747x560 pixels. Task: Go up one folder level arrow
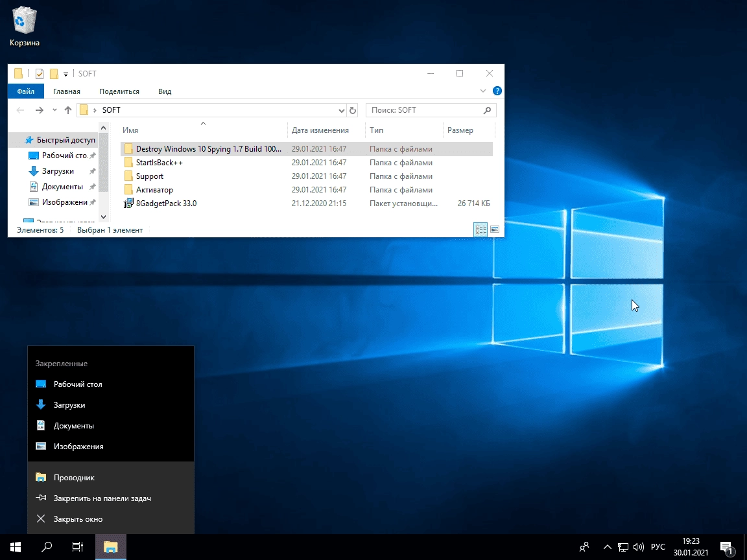tap(68, 110)
